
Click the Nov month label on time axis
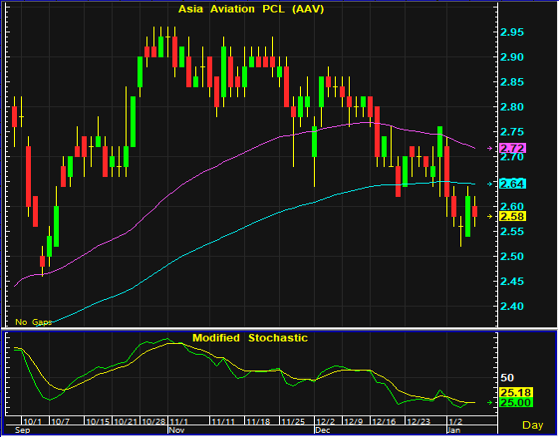(x=176, y=430)
